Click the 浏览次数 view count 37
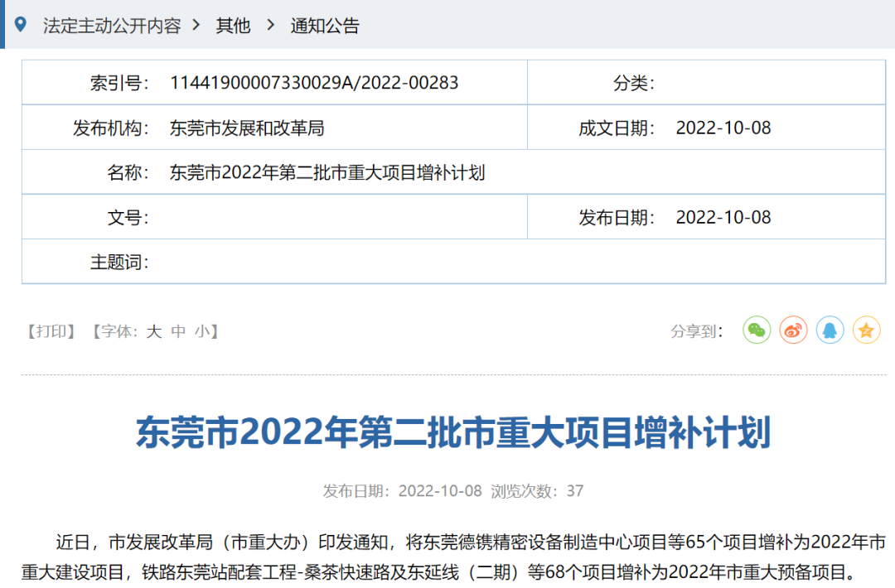Image resolution: width=895 pixels, height=588 pixels. (x=574, y=490)
